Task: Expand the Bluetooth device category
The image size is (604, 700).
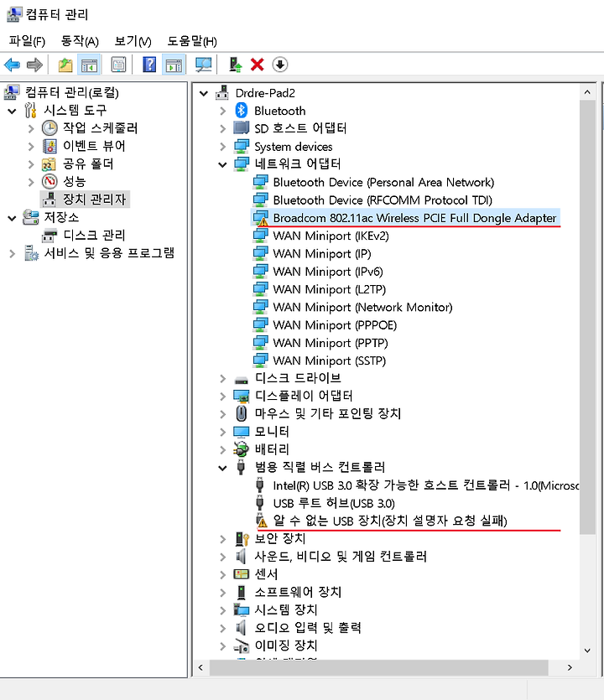Action: [222, 111]
